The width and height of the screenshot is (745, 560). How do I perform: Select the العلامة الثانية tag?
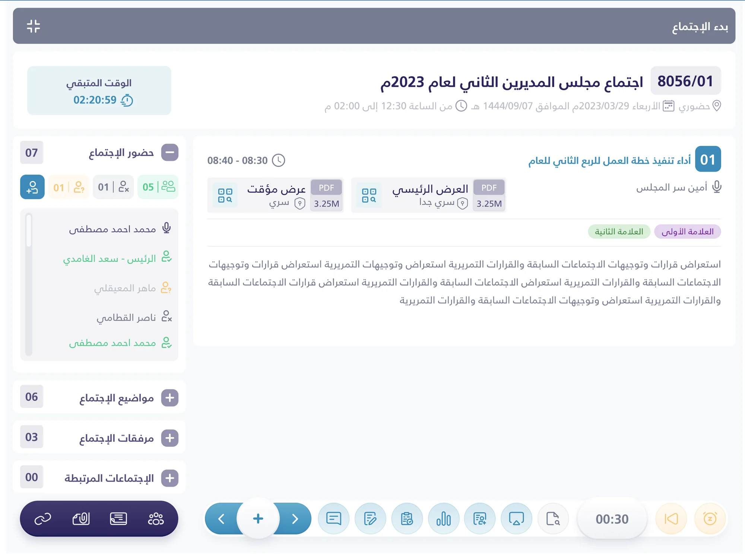(619, 232)
